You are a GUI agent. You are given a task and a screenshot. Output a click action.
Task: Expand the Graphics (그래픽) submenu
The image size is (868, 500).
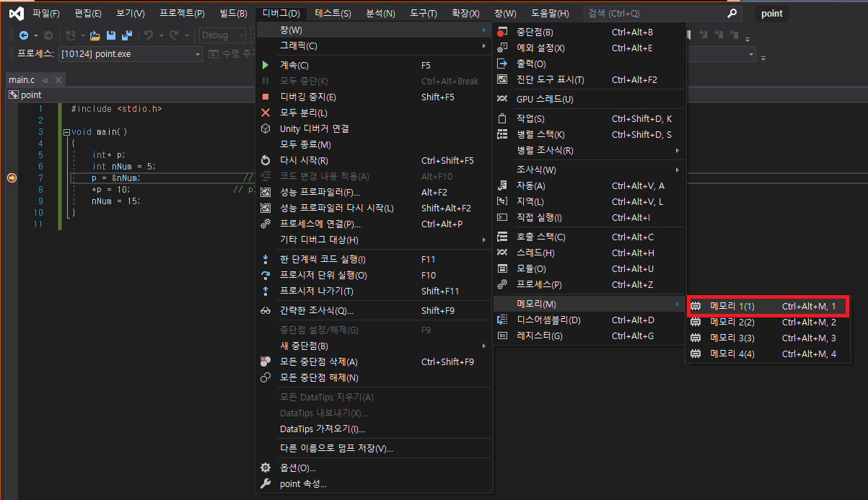[374, 46]
